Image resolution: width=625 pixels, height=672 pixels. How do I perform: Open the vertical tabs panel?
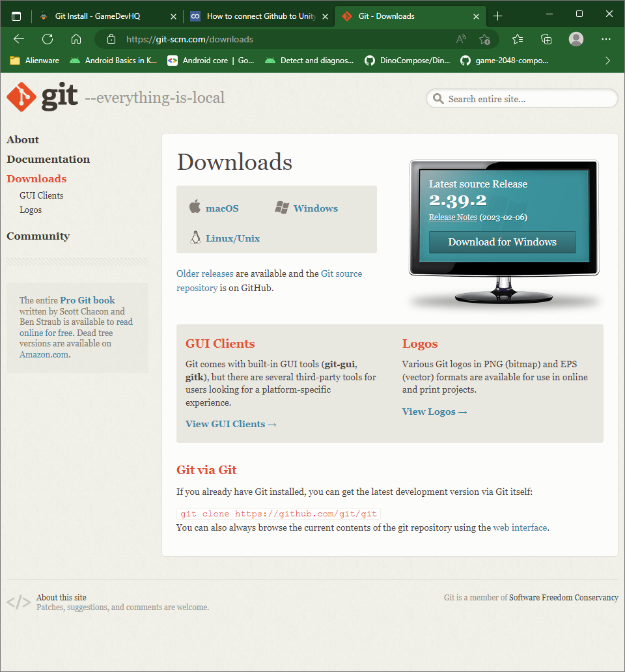pos(16,15)
